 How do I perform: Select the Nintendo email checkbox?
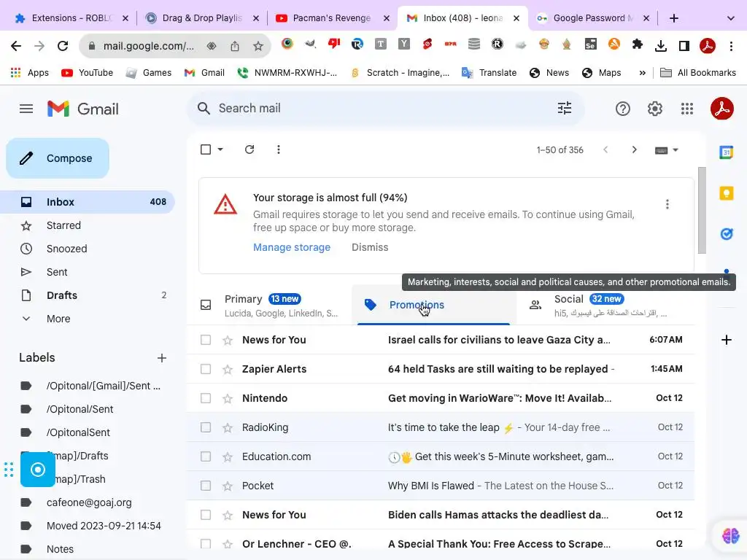pos(205,398)
